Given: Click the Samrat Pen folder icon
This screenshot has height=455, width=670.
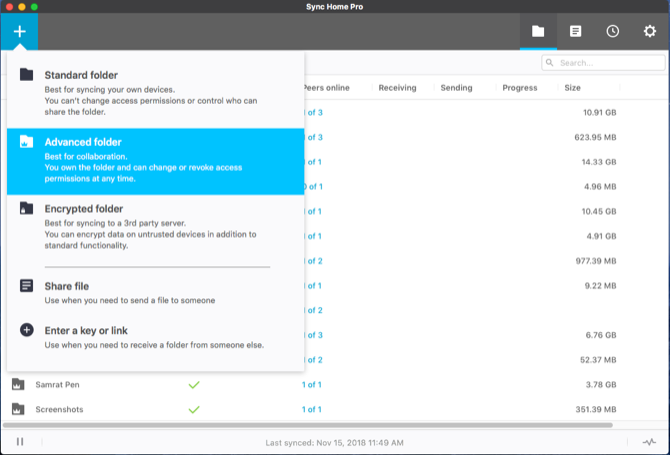Looking at the screenshot, I should (18, 384).
